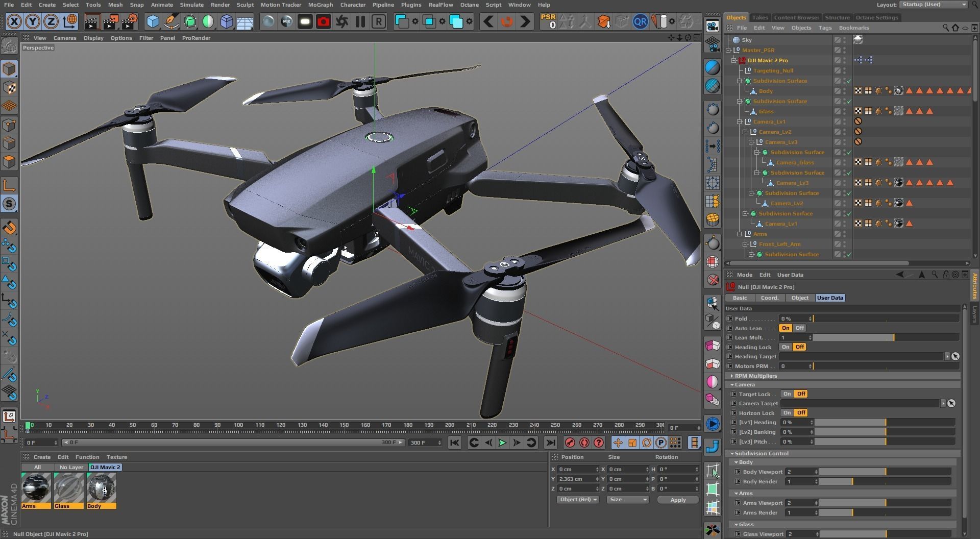Open Edit Render Settings clapperboard with gear
This screenshot has width=980, height=539.
click(130, 21)
